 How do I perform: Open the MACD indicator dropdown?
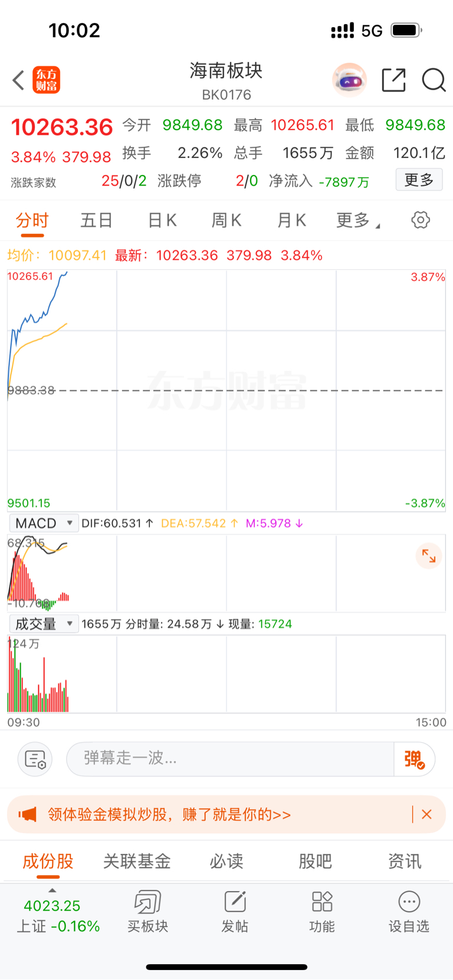[x=44, y=523]
